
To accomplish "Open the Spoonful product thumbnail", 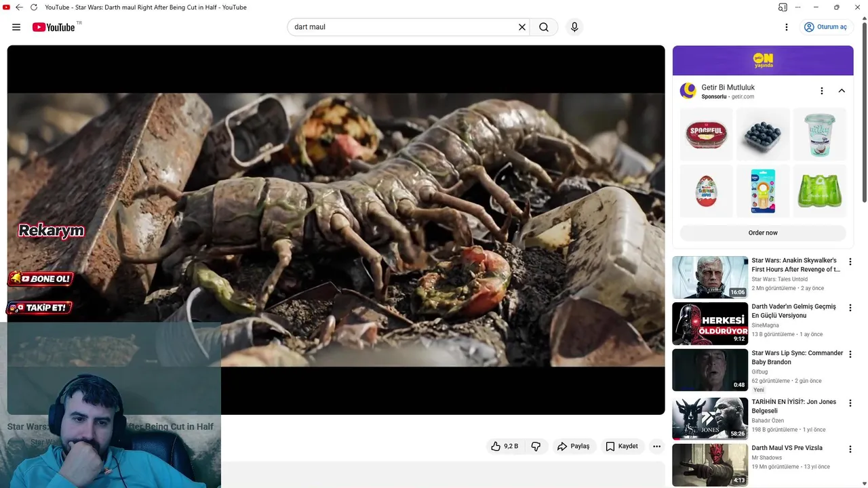I will [706, 134].
